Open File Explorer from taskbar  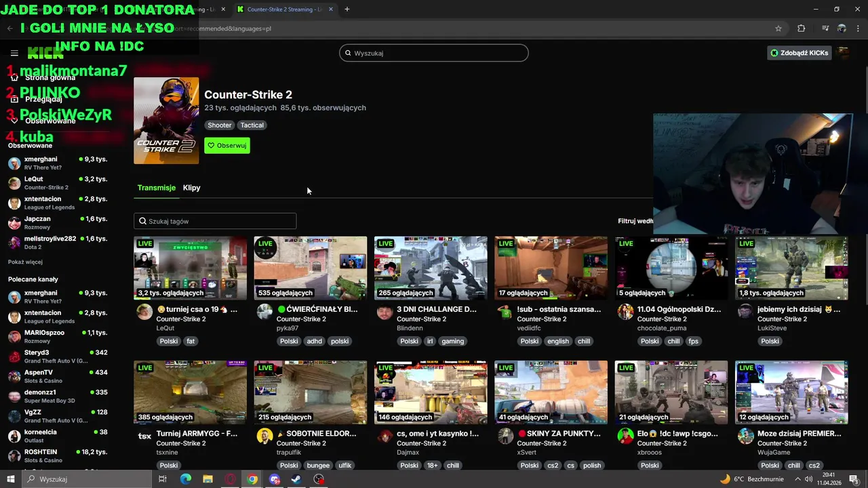(x=208, y=479)
